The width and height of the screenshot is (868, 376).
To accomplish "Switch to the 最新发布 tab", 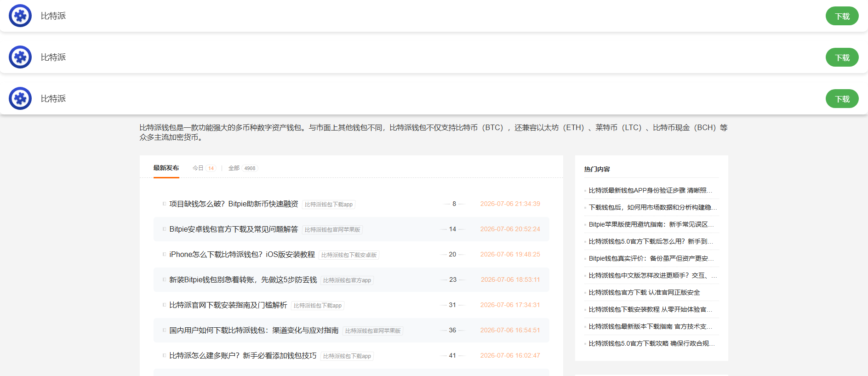I will point(166,168).
